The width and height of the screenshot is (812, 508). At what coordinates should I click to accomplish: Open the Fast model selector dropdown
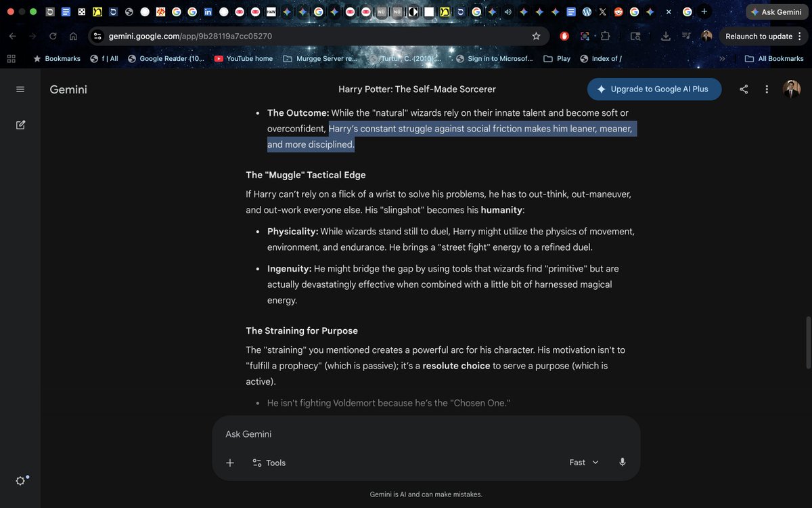pos(584,462)
